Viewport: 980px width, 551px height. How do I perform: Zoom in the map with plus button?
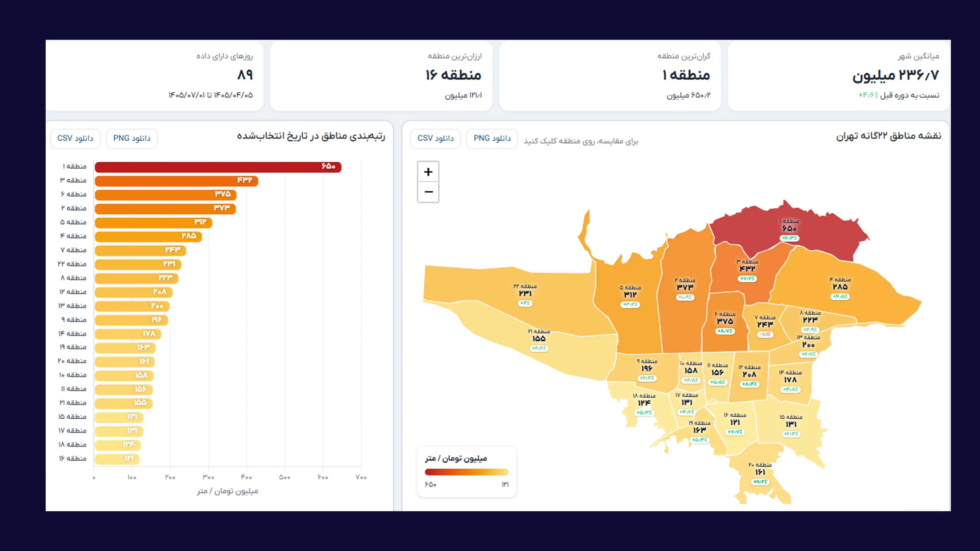pyautogui.click(x=428, y=172)
